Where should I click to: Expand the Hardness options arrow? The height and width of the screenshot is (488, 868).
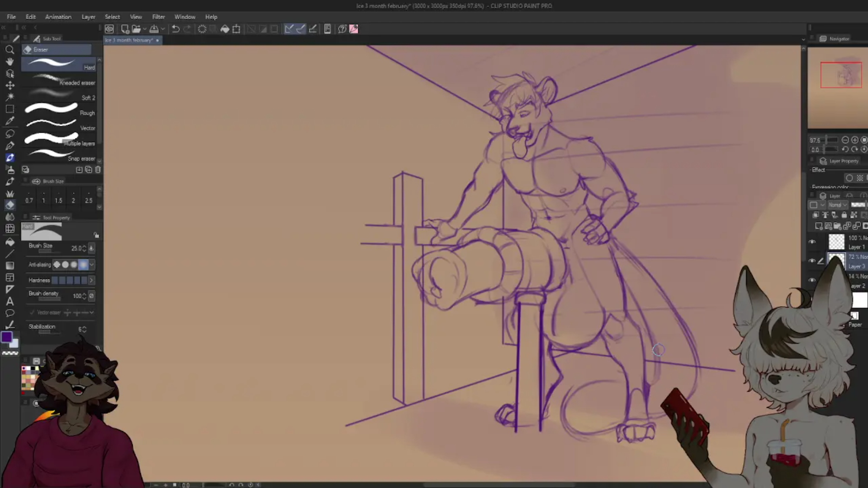pos(92,280)
